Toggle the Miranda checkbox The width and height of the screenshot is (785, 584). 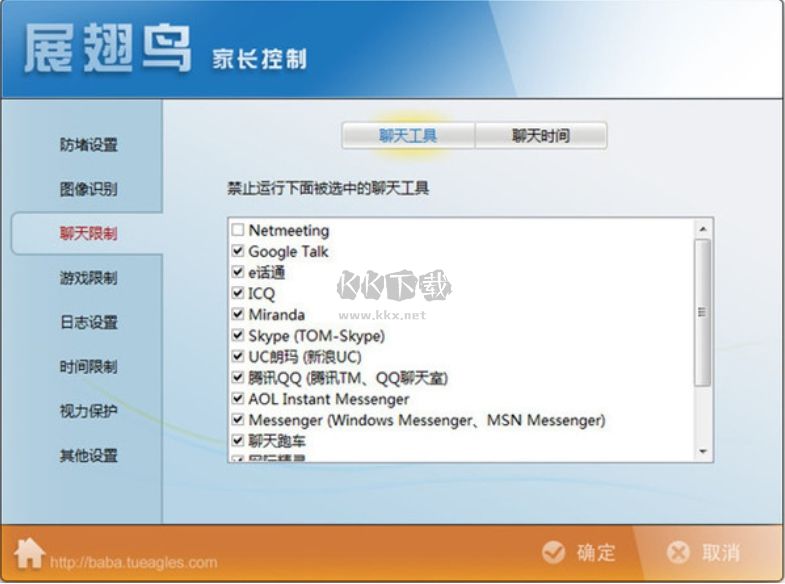pos(238,314)
